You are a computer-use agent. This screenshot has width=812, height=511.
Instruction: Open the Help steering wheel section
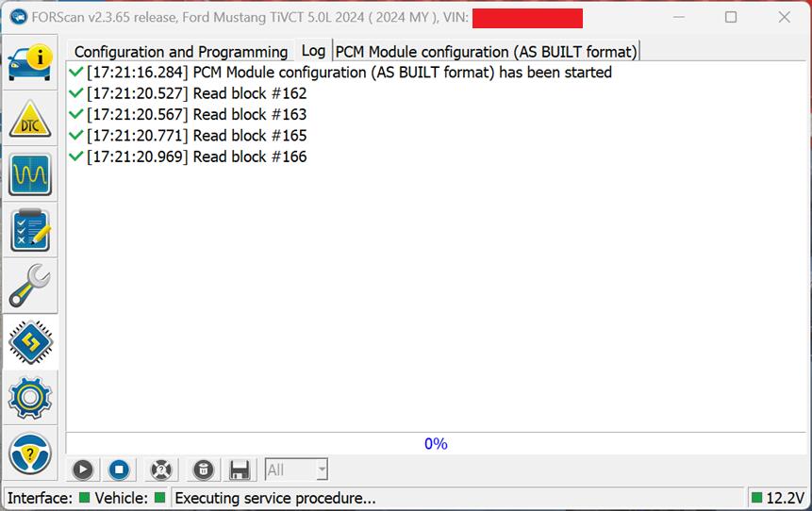pyautogui.click(x=30, y=454)
